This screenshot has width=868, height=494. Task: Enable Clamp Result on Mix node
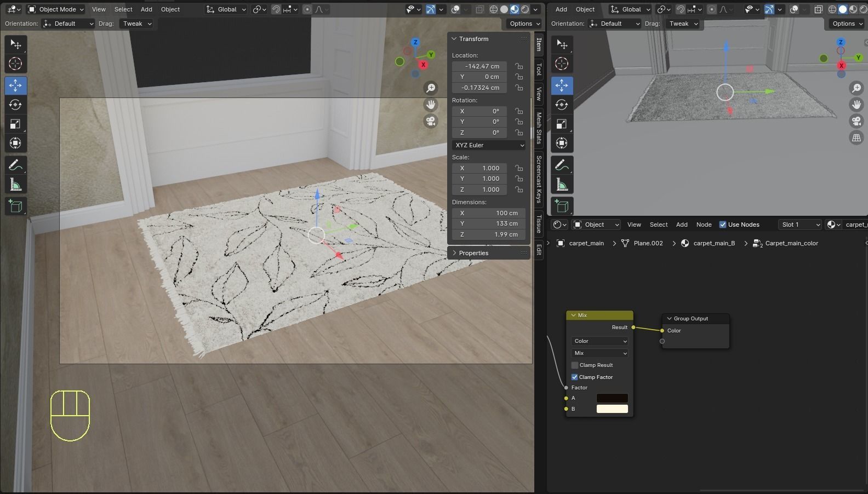[575, 365]
